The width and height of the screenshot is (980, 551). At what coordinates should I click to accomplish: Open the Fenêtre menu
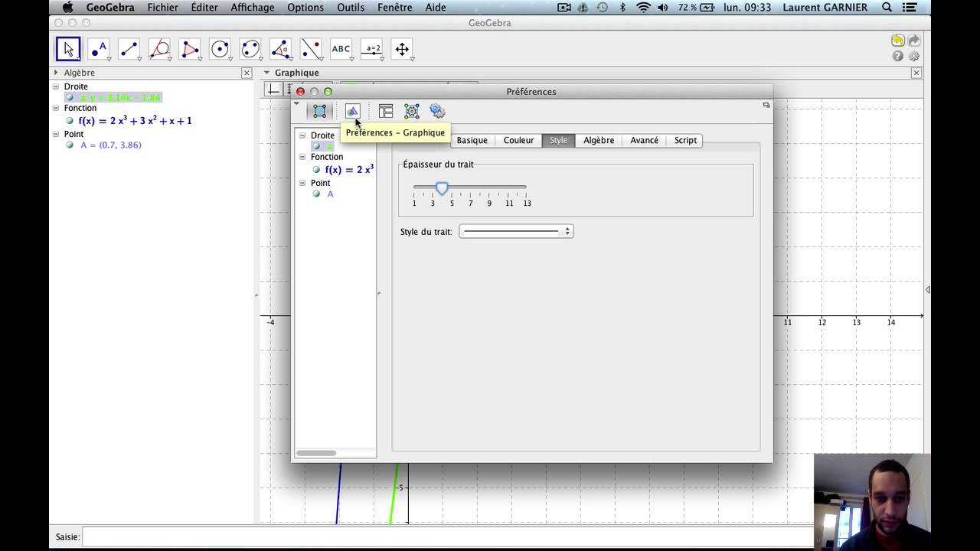coord(394,8)
